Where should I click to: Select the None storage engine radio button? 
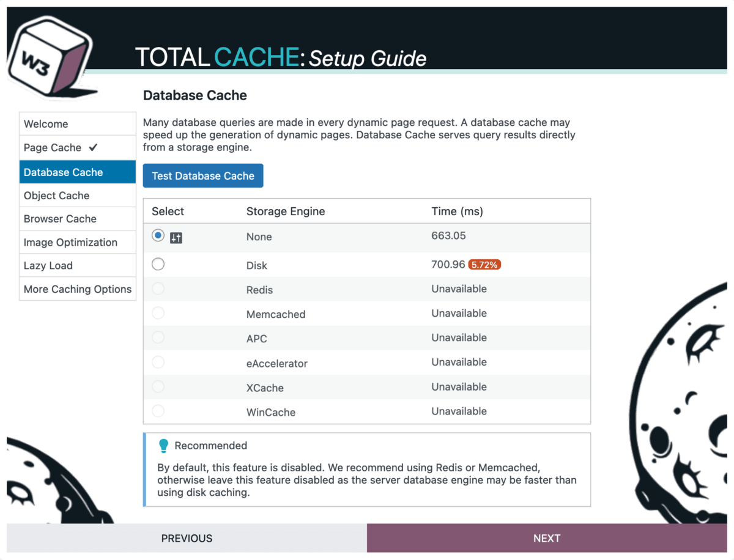pyautogui.click(x=158, y=235)
